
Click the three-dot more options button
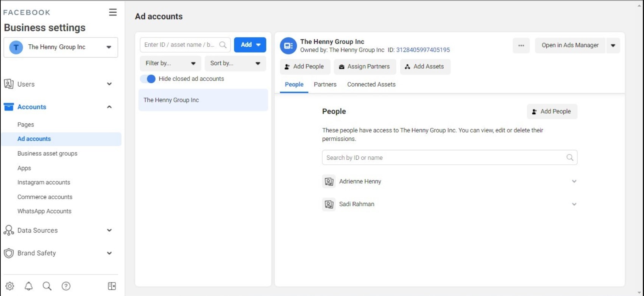pos(521,45)
